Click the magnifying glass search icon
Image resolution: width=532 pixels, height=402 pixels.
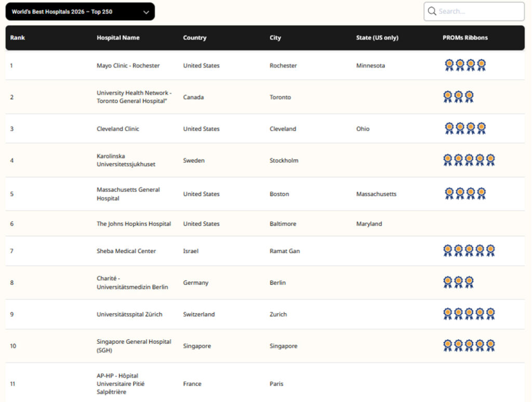point(432,11)
